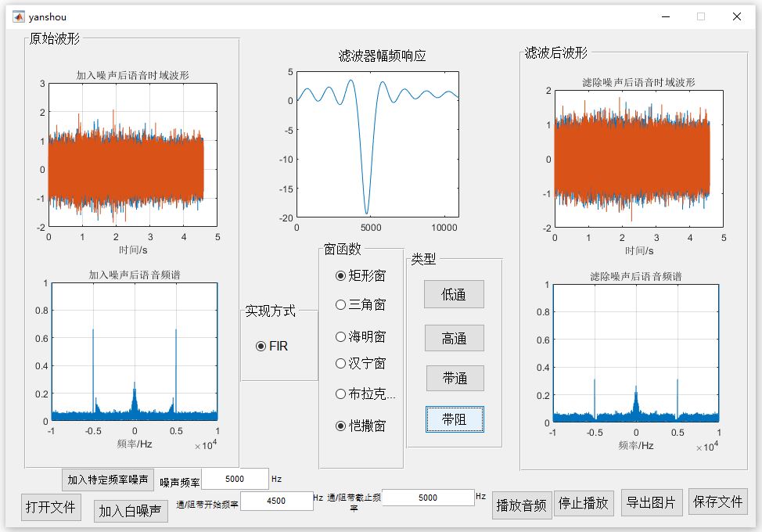The width and height of the screenshot is (762, 532).
Task: Enable the FIR implementation option
Action: click(268, 347)
